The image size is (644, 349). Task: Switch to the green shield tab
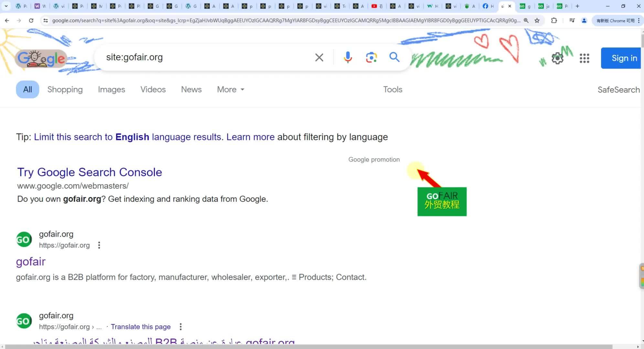[469, 6]
